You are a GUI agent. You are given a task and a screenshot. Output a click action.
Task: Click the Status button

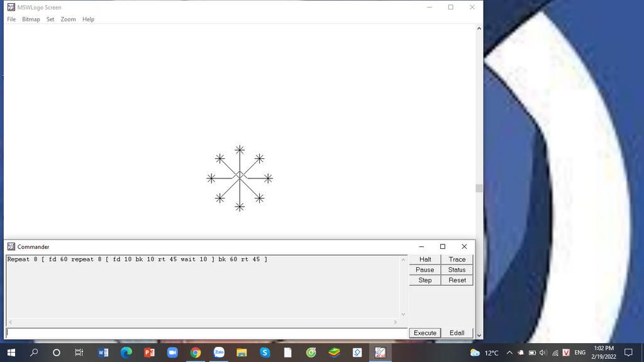tap(457, 270)
